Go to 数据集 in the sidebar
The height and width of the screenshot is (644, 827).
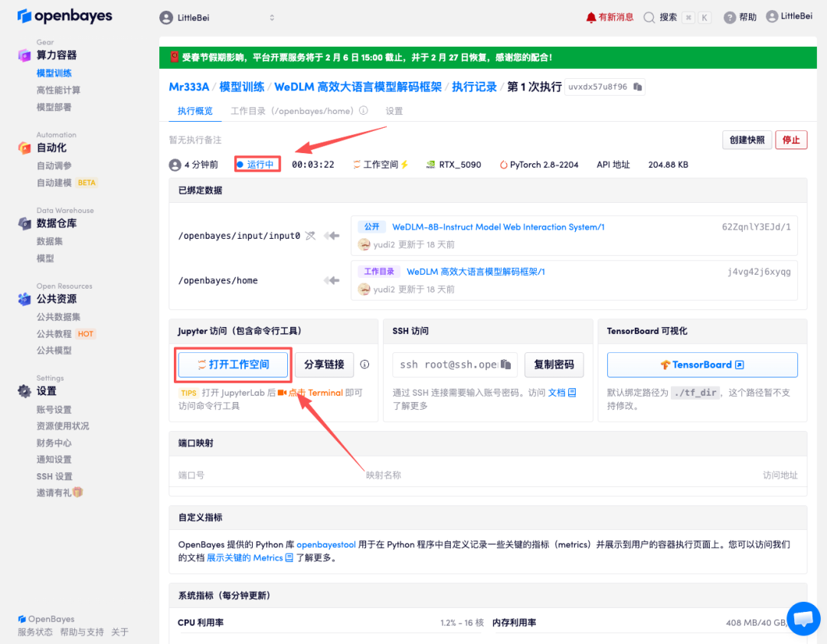[50, 241]
